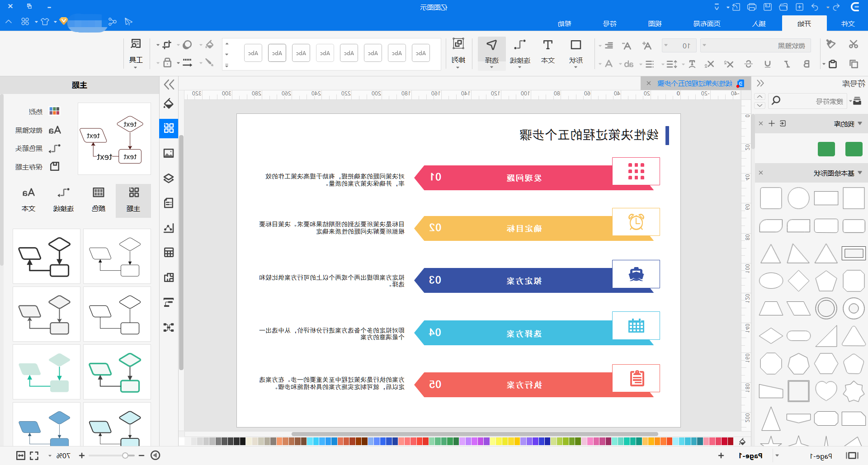
Task: Expand the style gallery more arrow
Action: pos(227,66)
